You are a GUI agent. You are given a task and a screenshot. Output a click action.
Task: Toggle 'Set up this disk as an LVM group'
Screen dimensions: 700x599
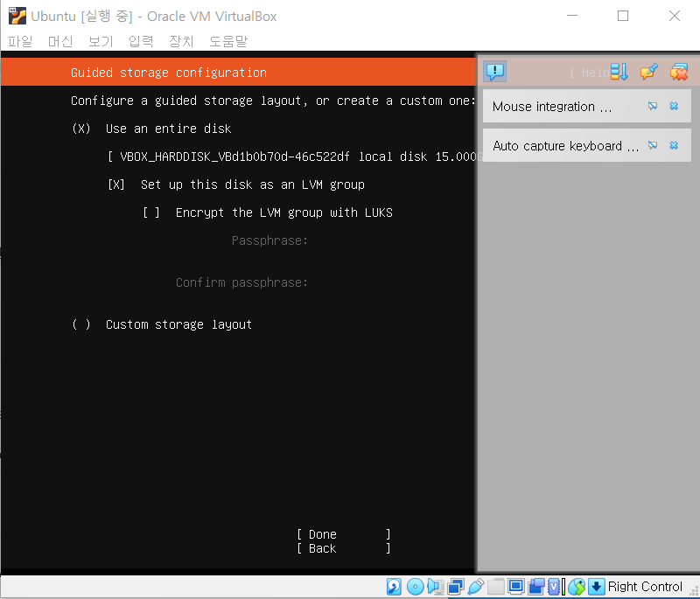pyautogui.click(x=236, y=185)
